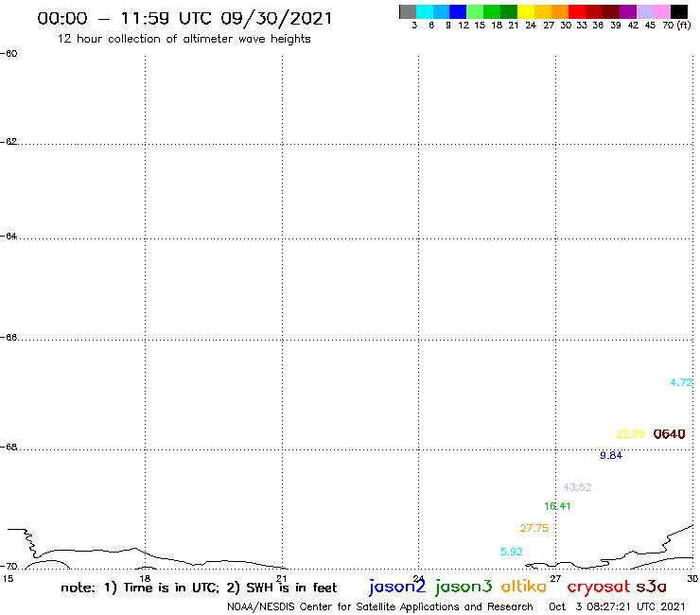Select the cyan 5.92 wave height value
700x615 pixels.
tap(512, 552)
